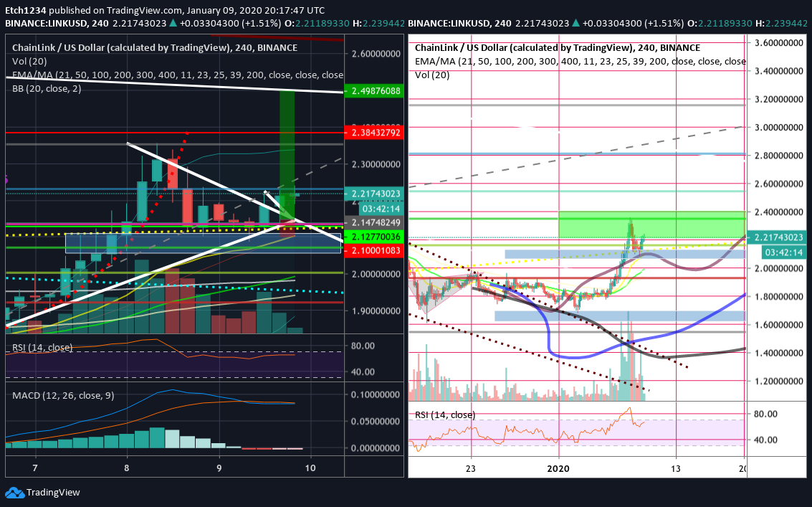Click the BINANCE:LINKUSD ticker above left chart
The width and height of the screenshot is (812, 507).
pos(46,24)
